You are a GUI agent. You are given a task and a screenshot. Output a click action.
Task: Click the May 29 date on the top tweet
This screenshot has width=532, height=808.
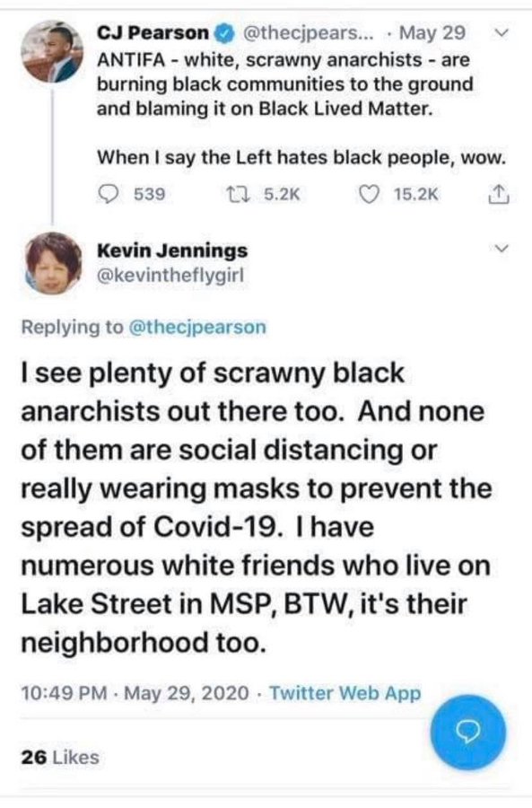(432, 33)
